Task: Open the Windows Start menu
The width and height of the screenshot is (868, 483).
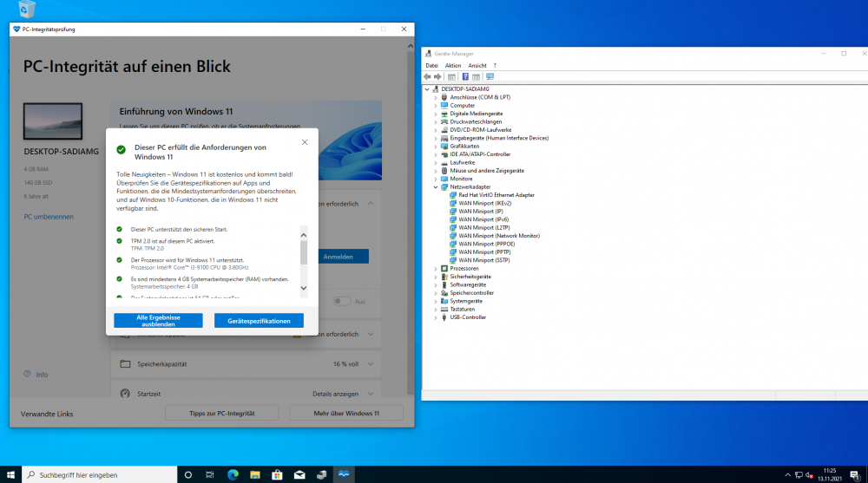Action: 10,474
